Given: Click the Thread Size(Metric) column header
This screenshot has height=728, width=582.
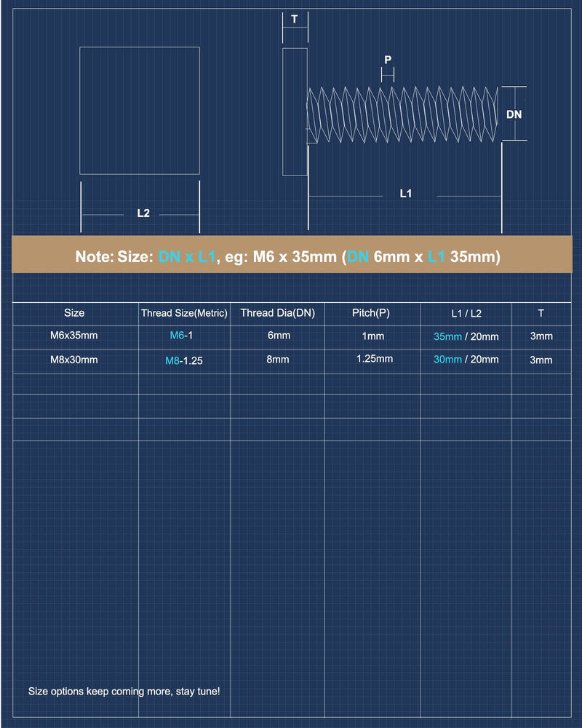Looking at the screenshot, I should [184, 313].
